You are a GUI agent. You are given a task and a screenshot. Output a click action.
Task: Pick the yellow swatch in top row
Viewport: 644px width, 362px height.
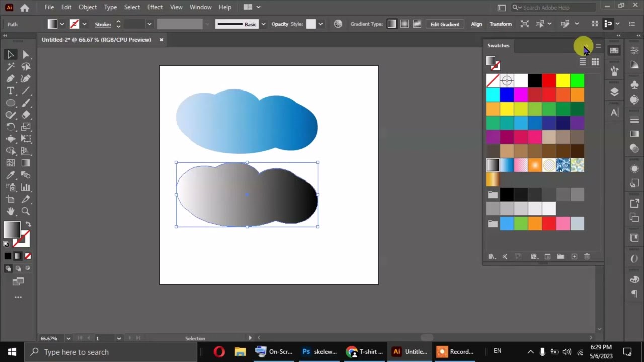563,80
